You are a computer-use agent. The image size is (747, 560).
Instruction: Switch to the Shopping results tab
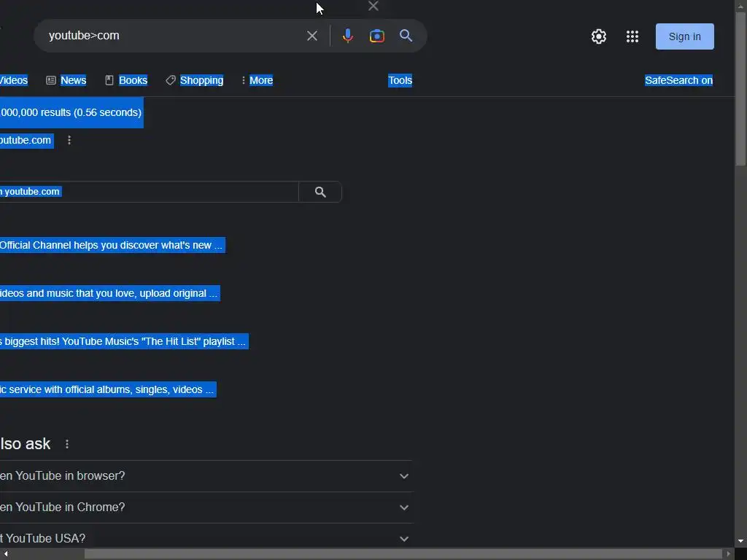tap(194, 80)
